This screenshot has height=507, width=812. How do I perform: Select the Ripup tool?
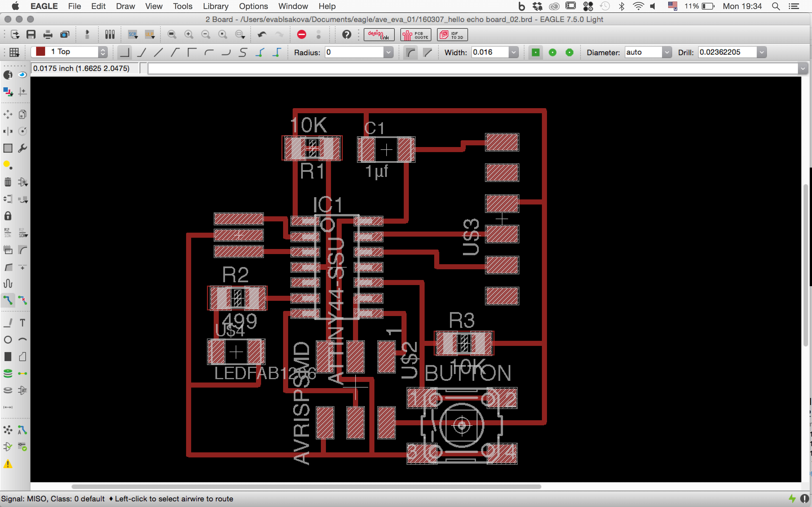coord(23,300)
